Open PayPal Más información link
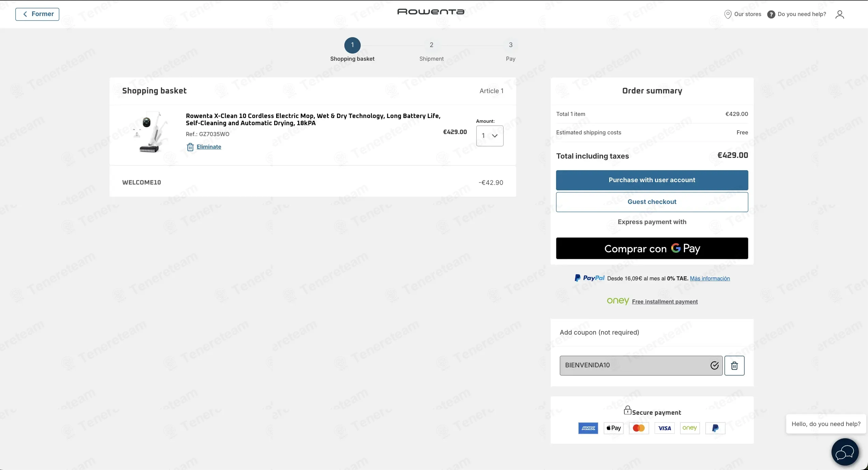Image resolution: width=868 pixels, height=470 pixels. (x=710, y=279)
